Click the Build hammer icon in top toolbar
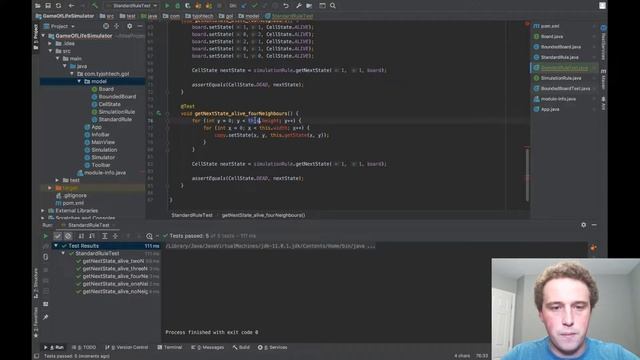The image size is (640, 360). click(95, 6)
